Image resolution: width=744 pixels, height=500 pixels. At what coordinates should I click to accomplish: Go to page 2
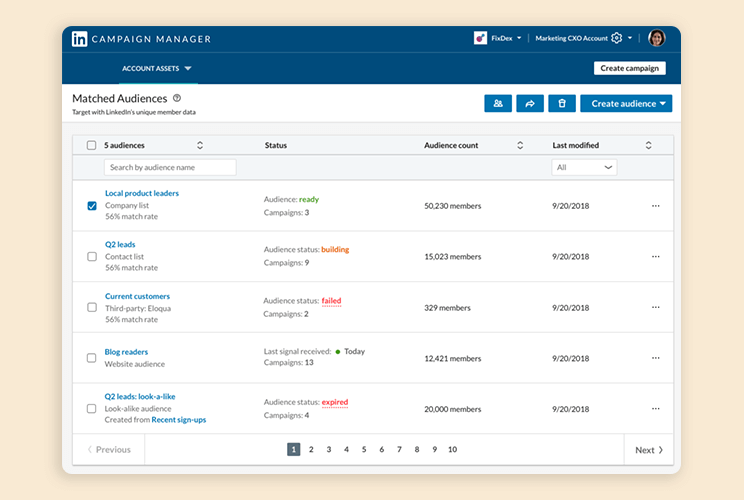click(x=311, y=449)
